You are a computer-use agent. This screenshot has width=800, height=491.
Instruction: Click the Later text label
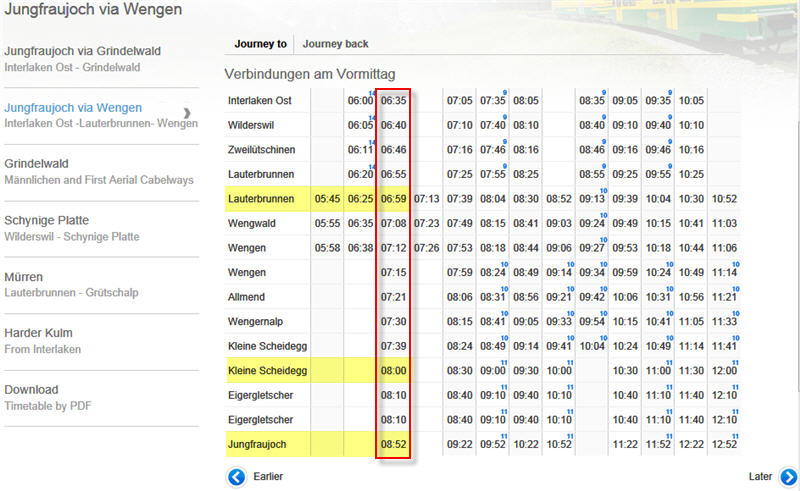tap(760, 476)
